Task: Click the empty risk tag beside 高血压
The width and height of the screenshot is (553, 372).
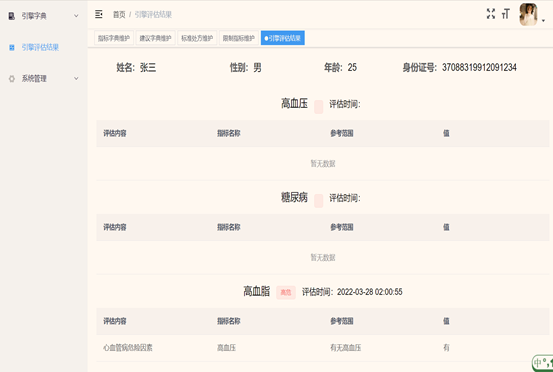Action: tap(318, 107)
